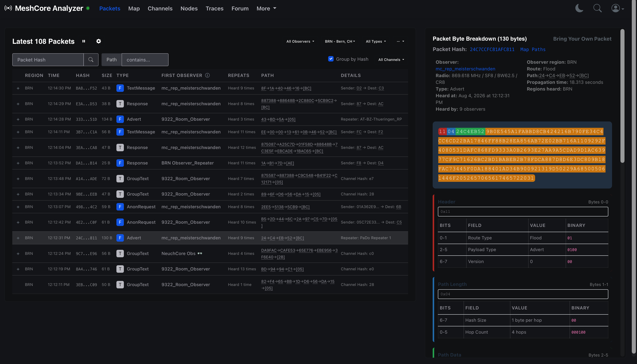This screenshot has width=637, height=364.
Task: Click the T badge on the 3EB...C09 GroupText row
Action: pyautogui.click(x=120, y=284)
